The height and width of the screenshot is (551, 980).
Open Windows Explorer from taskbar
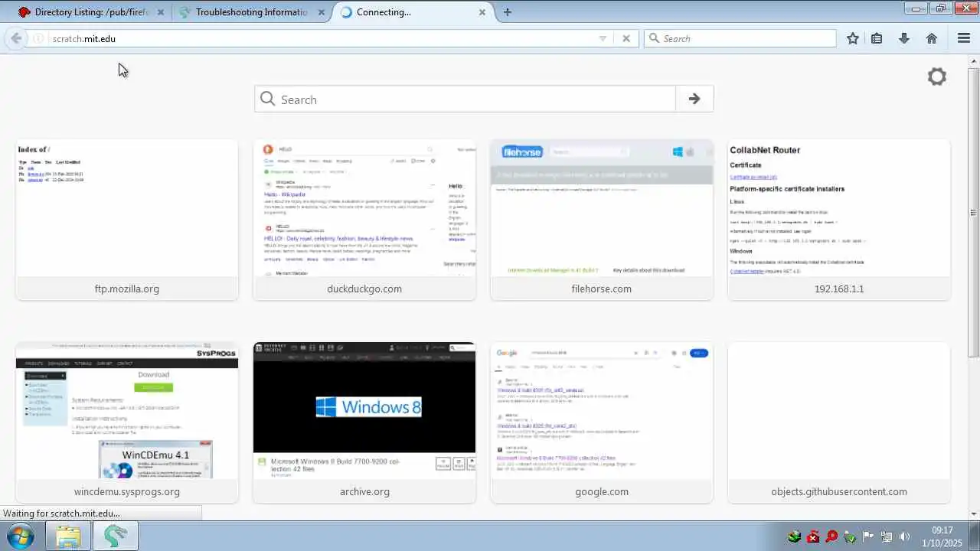coord(68,536)
